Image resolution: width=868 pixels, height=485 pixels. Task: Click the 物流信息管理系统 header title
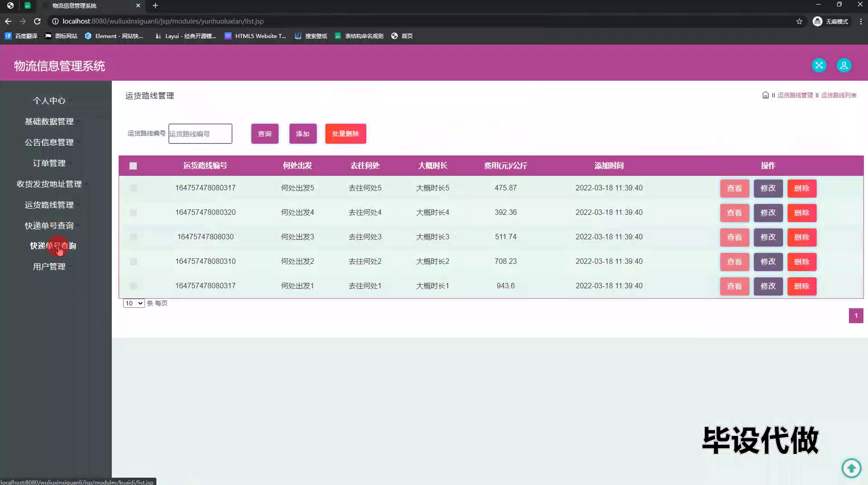[x=59, y=66]
